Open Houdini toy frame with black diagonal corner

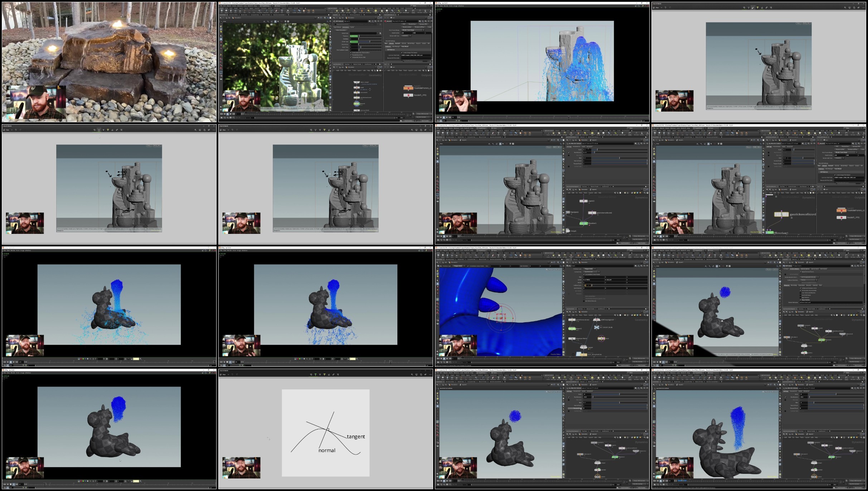[759, 307]
